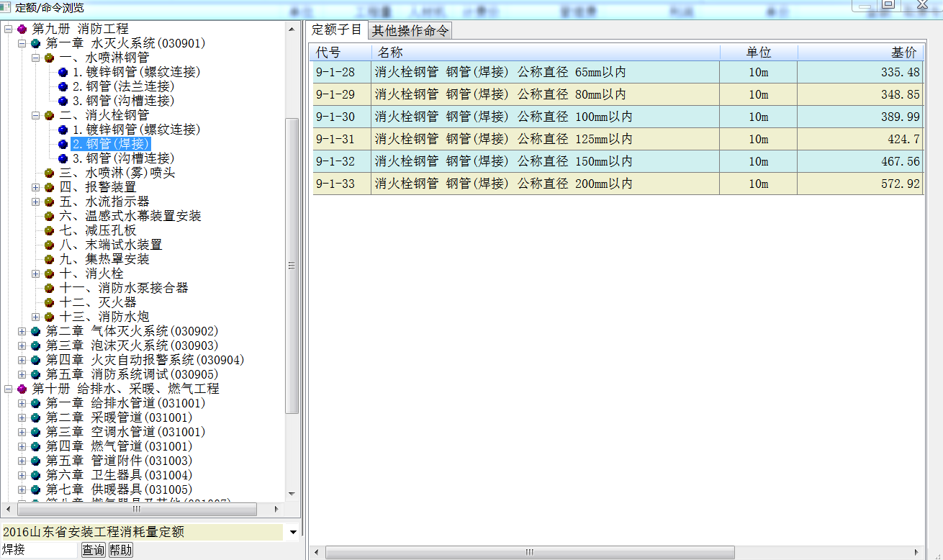Click teal icon of 第一章 给排水管道
Screen dimensions: 943x560
pyautogui.click(x=35, y=404)
